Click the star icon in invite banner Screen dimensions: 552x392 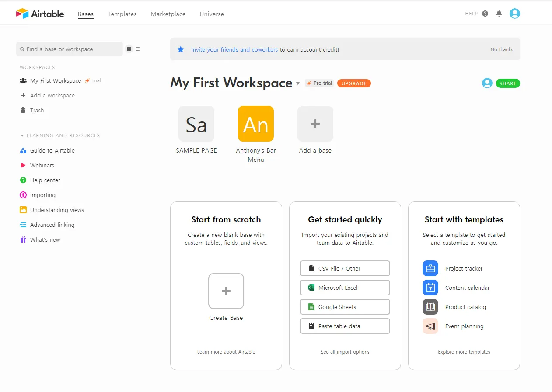181,49
